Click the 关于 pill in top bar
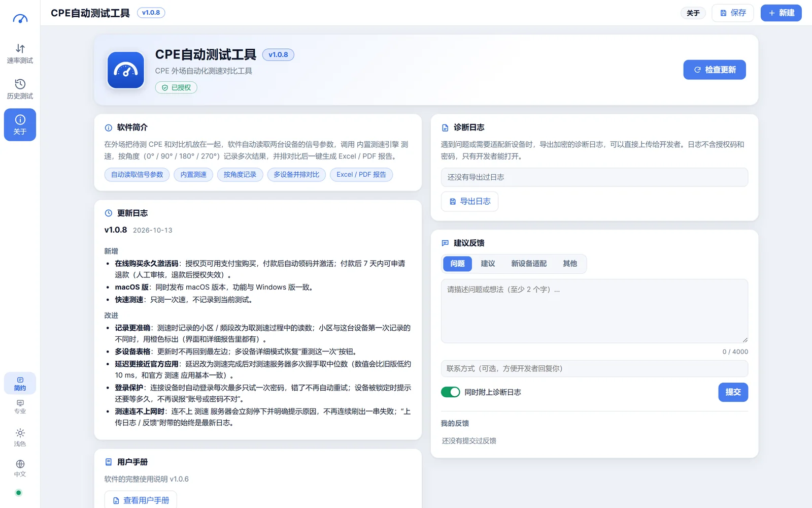The height and width of the screenshot is (508, 812). [x=693, y=13]
